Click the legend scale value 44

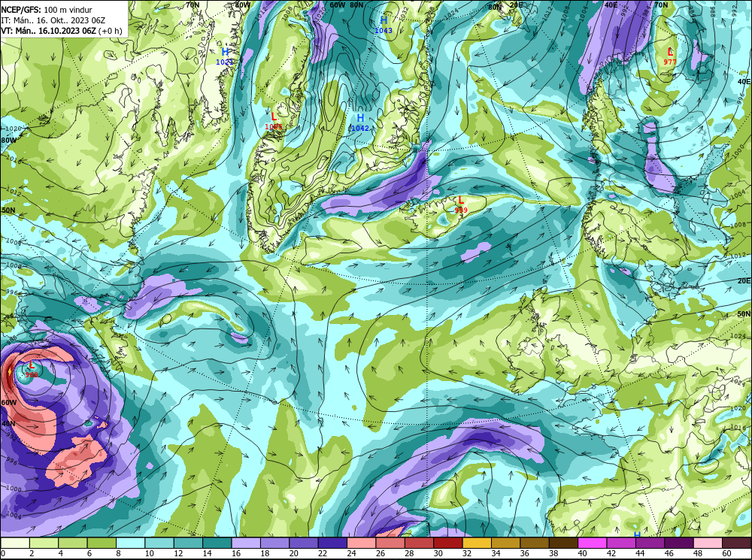(x=640, y=553)
